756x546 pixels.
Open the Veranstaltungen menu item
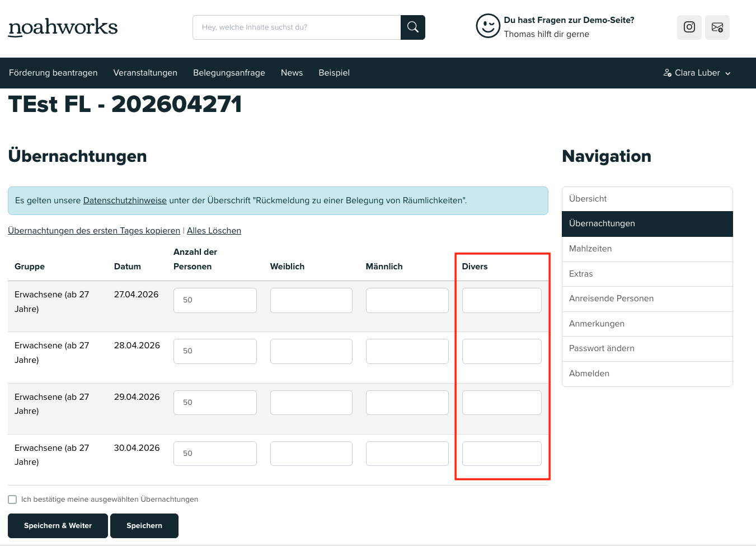[x=145, y=73]
